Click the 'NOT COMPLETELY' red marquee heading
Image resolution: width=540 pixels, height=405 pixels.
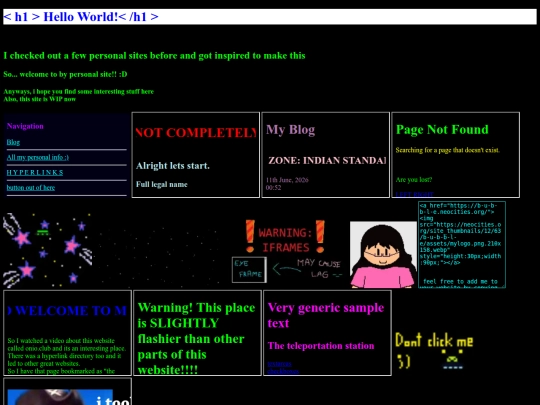pos(196,133)
